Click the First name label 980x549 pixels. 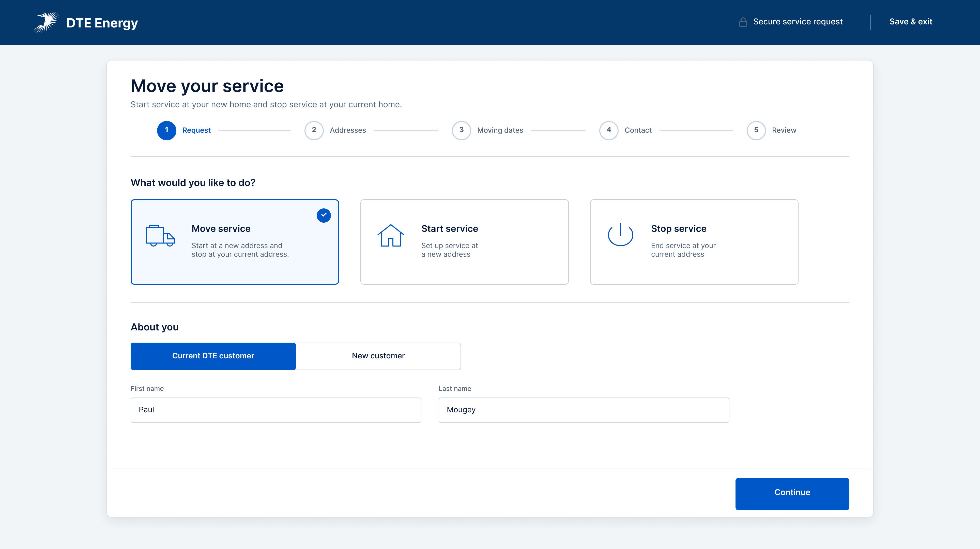pos(147,388)
